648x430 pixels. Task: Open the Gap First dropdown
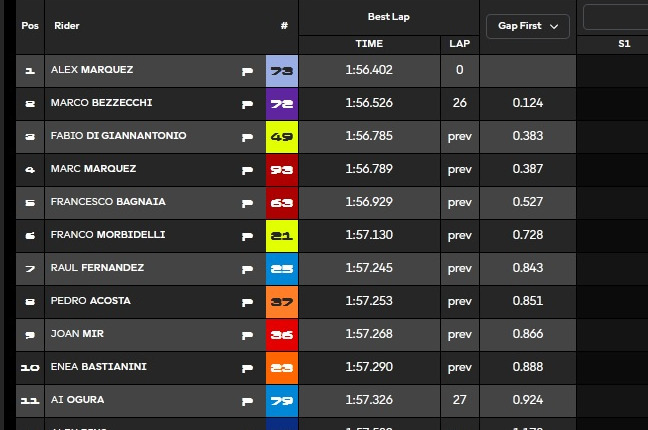point(527,27)
